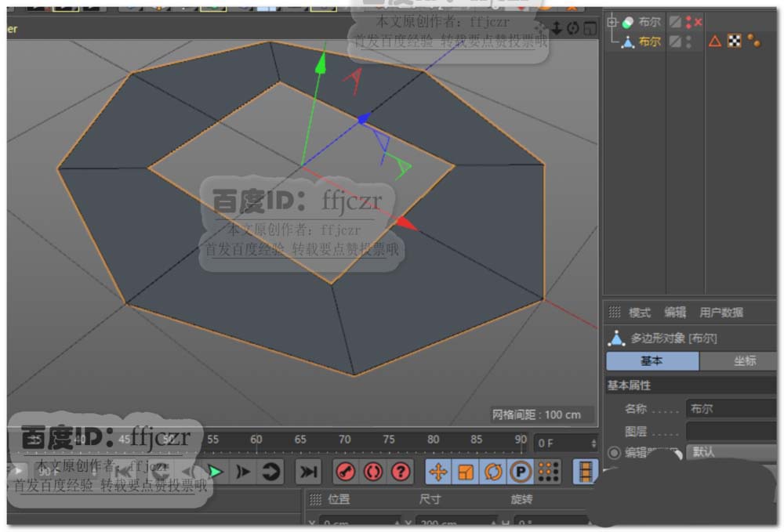
Task: Switch to the 坐标 tab
Action: point(744,360)
